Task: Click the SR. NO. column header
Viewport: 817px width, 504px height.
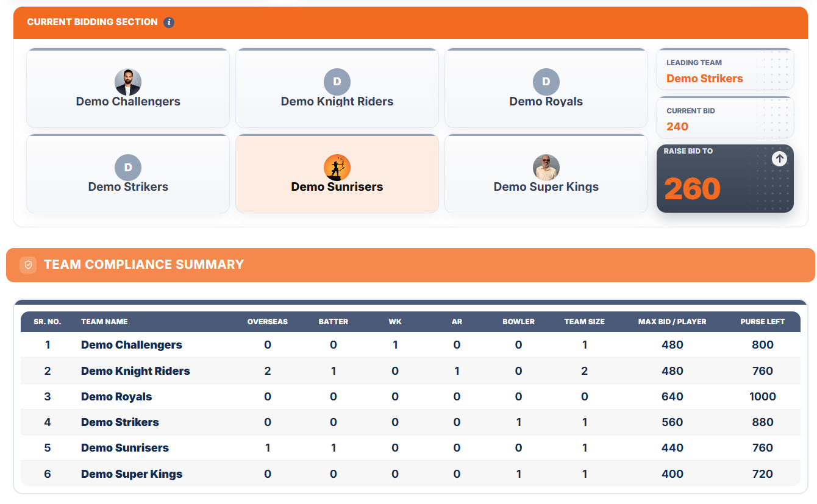Action: [48, 322]
